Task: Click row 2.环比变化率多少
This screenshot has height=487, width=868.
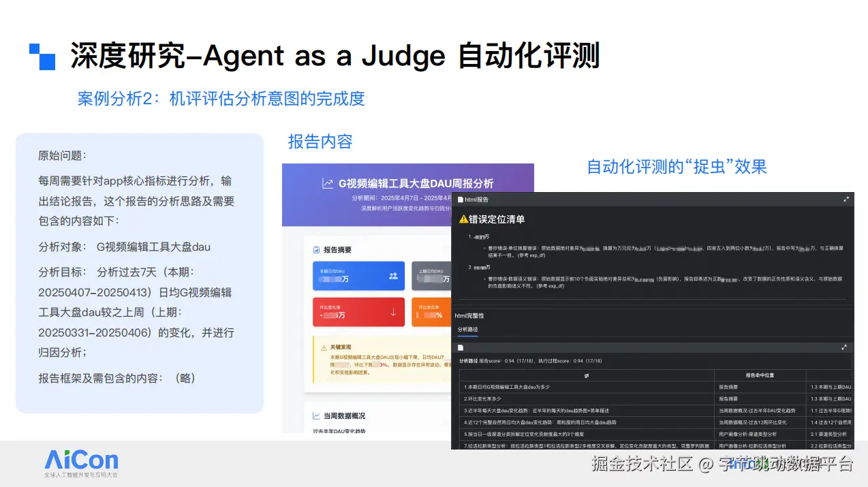Action: click(587, 398)
